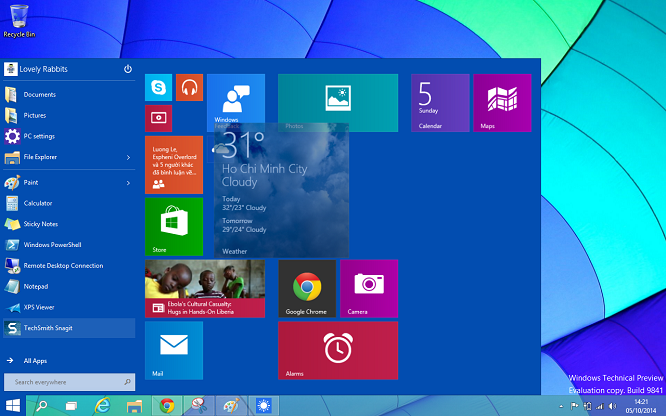Launch the Google Chrome tile
The width and height of the screenshot is (666, 416).
coord(307,289)
